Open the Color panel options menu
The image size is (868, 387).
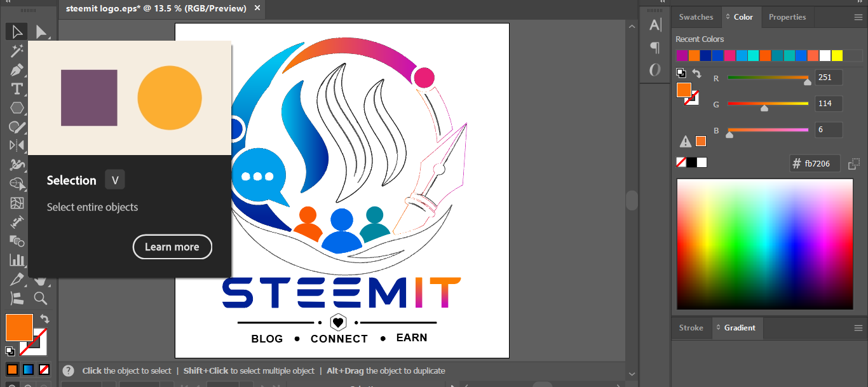point(858,17)
